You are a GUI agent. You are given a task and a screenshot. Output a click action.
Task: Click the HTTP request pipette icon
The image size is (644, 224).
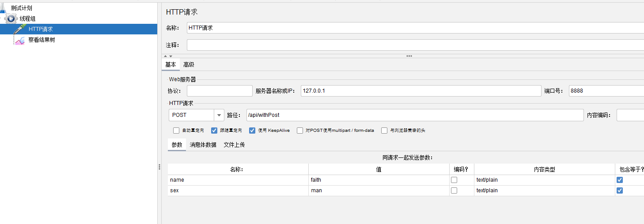(20, 29)
